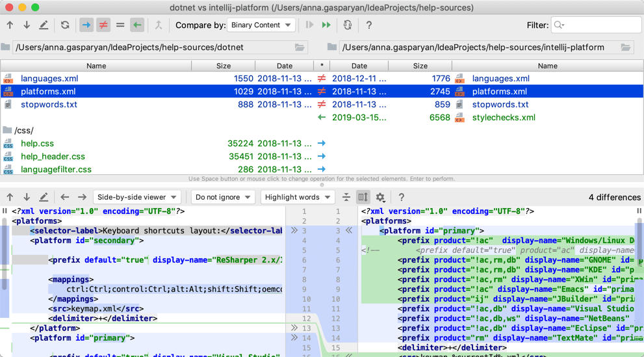
Task: Click the collapse unchanged fragments icon
Action: tap(346, 197)
